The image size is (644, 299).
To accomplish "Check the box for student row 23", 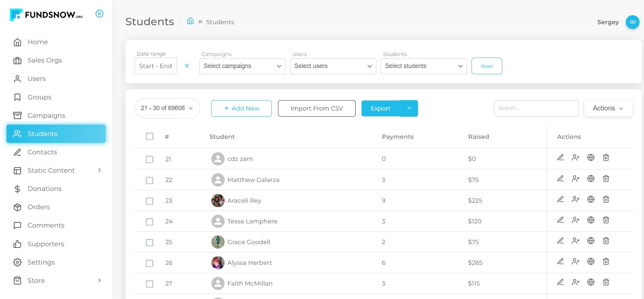I will [x=150, y=201].
